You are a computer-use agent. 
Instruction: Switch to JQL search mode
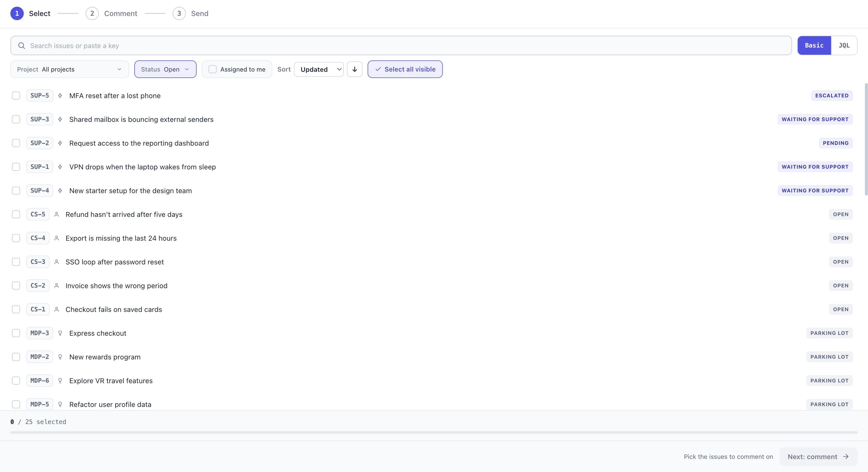point(844,45)
